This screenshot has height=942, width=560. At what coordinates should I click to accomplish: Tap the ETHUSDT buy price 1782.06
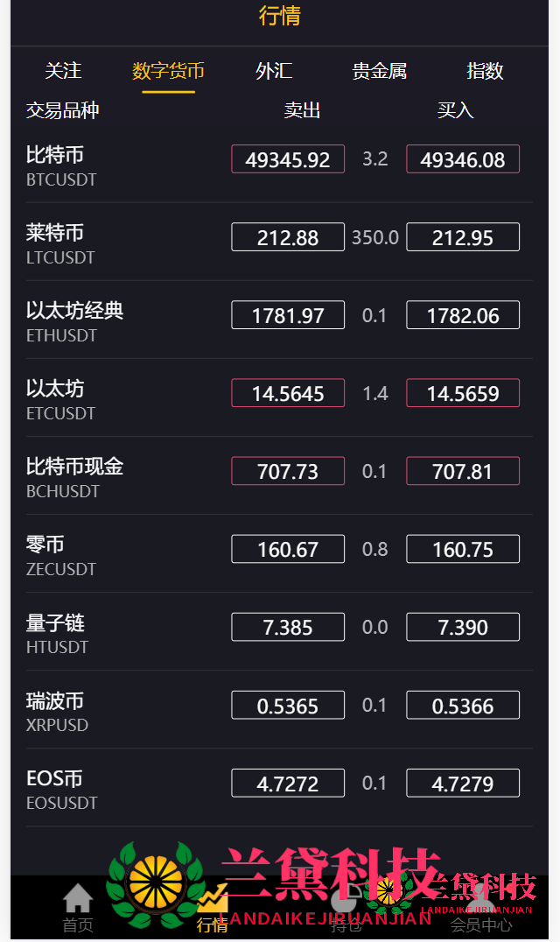click(x=463, y=315)
